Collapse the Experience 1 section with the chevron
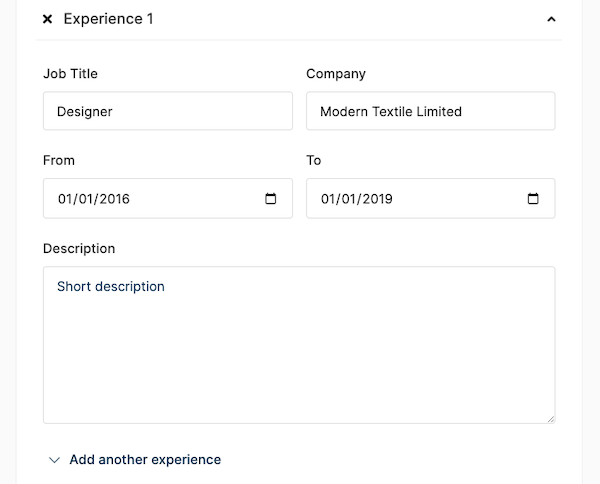The image size is (600, 484). pyautogui.click(x=551, y=19)
